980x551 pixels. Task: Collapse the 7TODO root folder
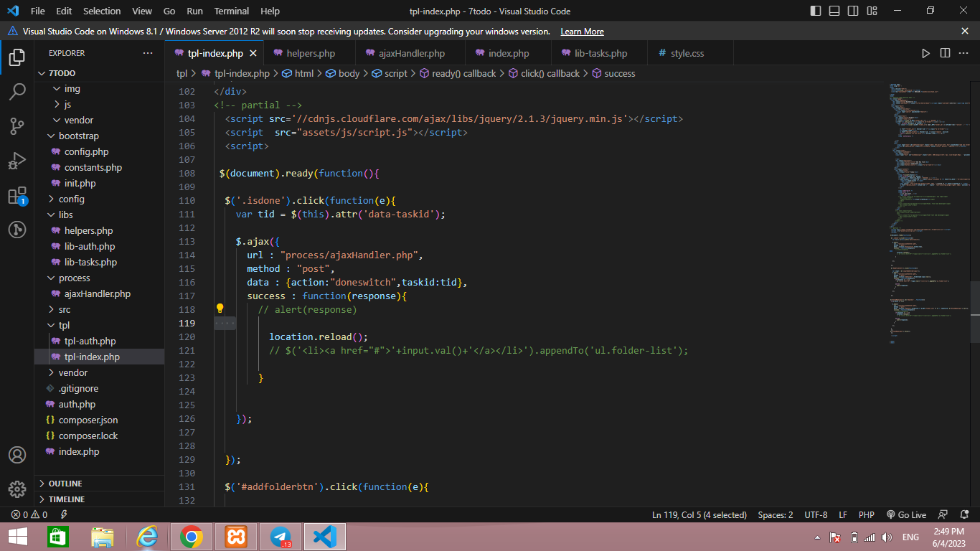100,73
